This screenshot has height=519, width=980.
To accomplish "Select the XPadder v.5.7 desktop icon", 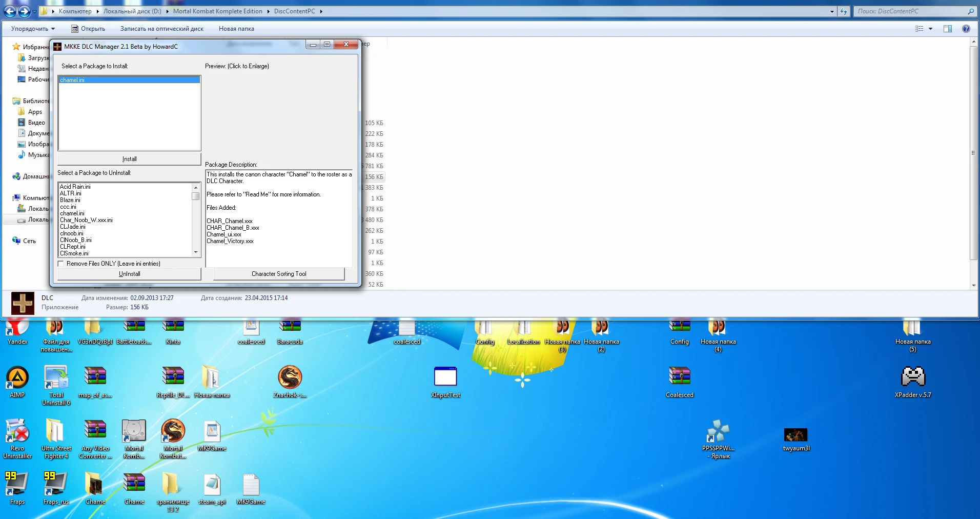I will (913, 378).
